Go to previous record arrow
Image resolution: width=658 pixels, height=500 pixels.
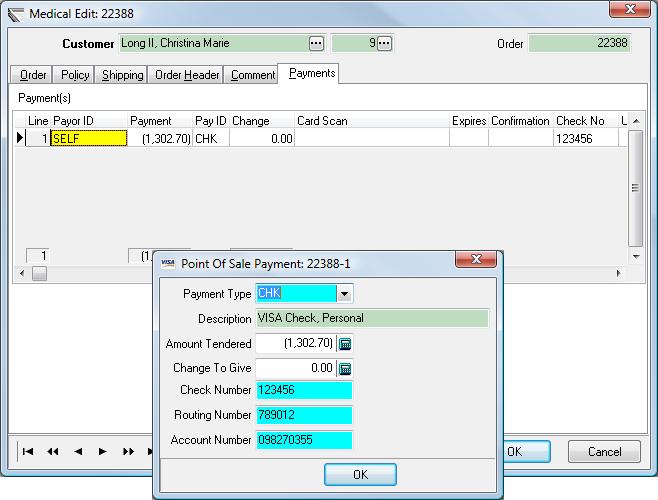coord(78,452)
